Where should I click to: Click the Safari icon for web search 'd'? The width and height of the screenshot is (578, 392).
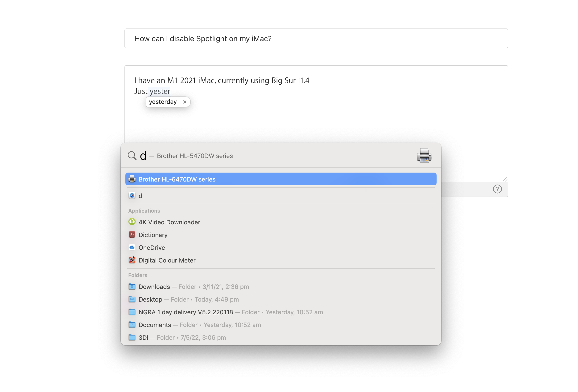click(x=132, y=196)
